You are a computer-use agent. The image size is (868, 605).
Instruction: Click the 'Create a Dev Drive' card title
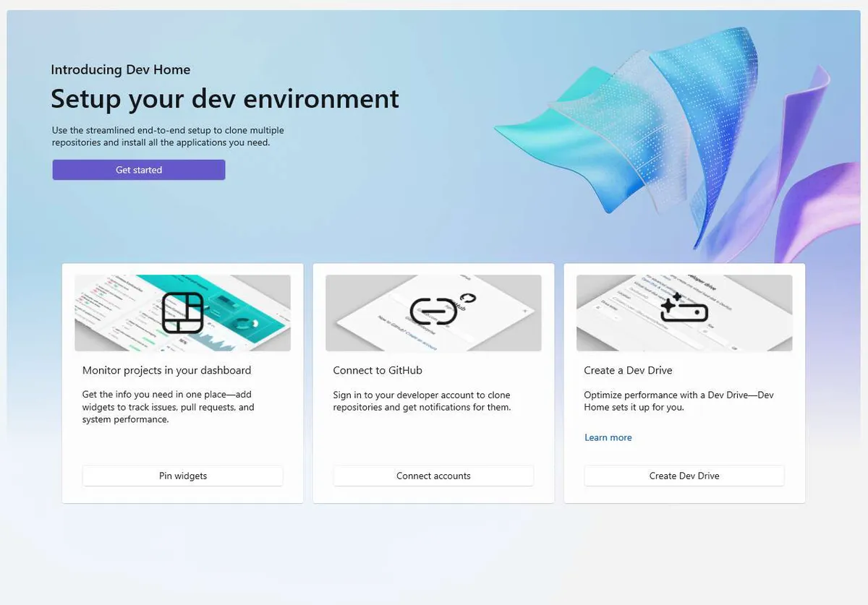(x=628, y=370)
